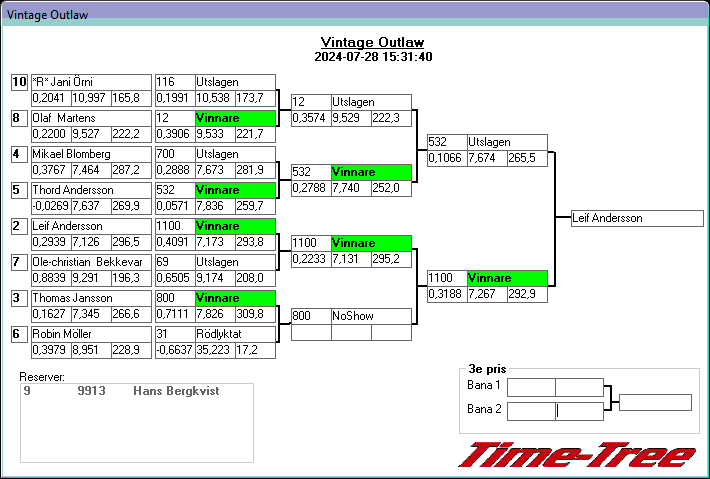Select the Thomas Jansson name cell
The image size is (710, 479).
[x=91, y=298]
